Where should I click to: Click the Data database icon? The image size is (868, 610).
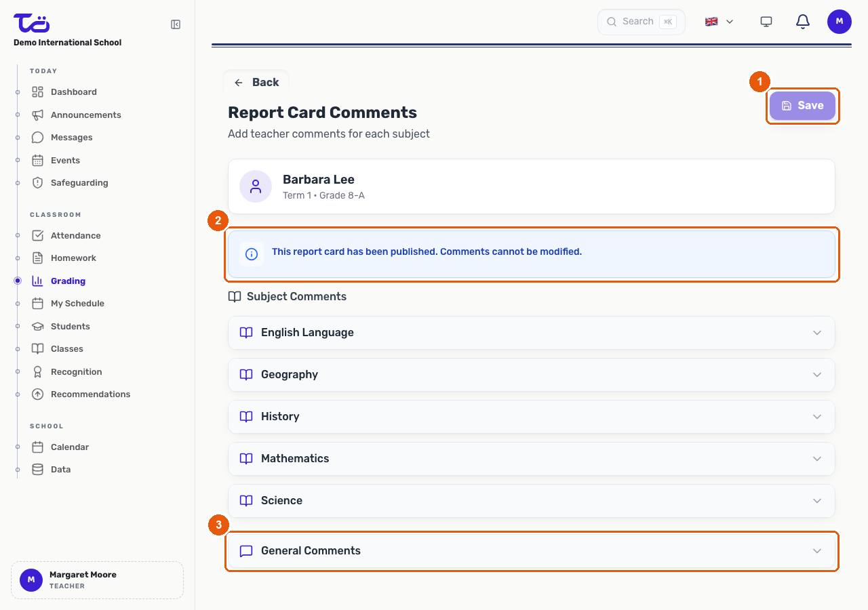coord(38,469)
